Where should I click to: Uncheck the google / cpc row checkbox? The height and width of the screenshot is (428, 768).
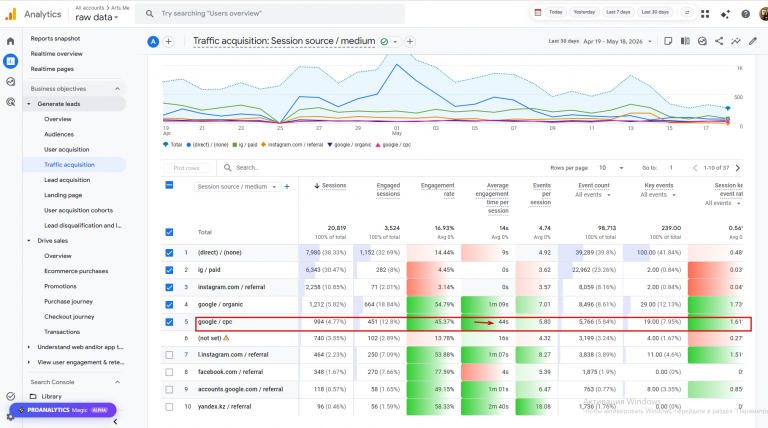(169, 322)
